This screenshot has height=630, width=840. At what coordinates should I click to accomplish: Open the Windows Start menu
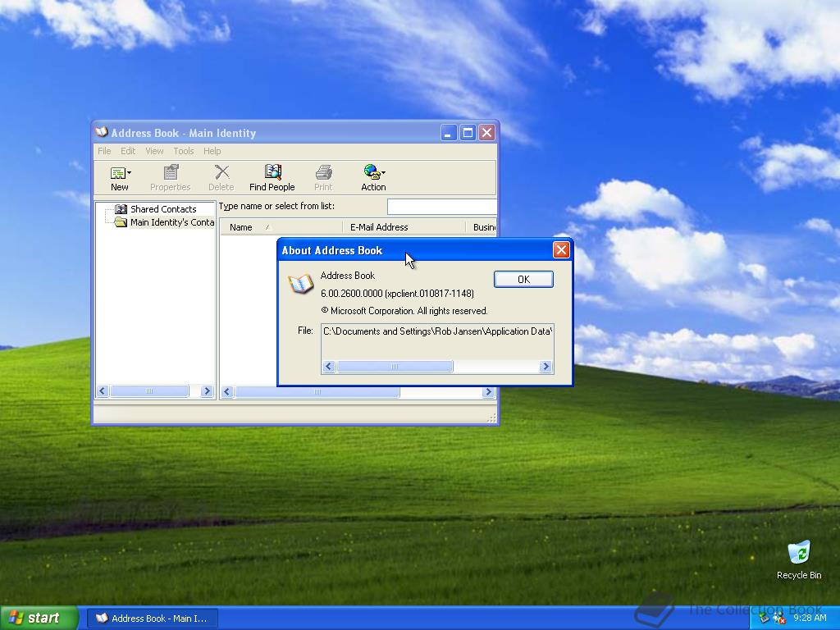[39, 619]
